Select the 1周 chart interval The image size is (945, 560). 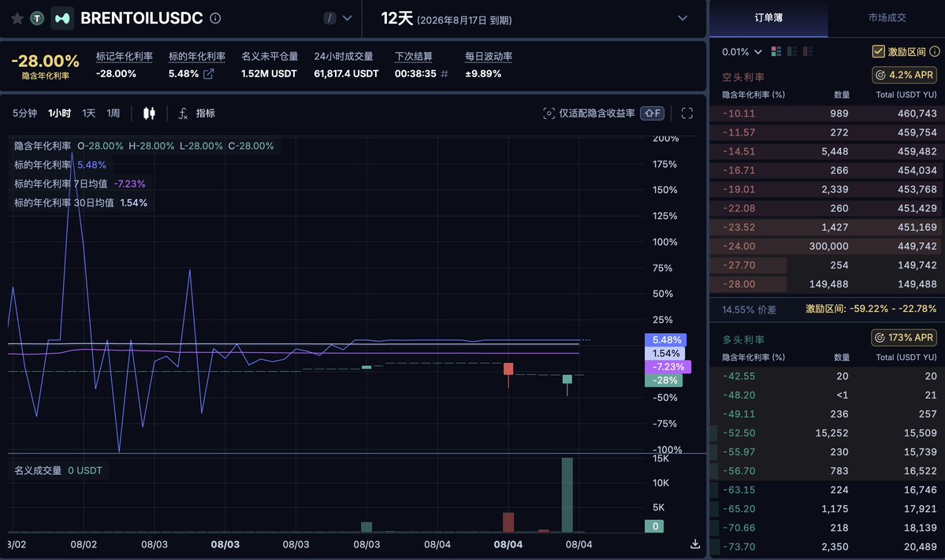tap(113, 113)
